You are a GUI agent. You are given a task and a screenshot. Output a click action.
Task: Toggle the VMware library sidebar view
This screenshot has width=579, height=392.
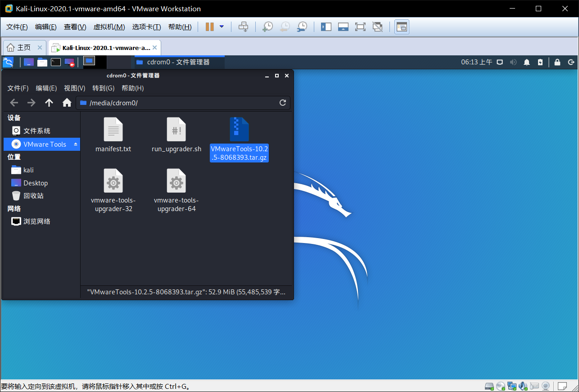tap(326, 27)
